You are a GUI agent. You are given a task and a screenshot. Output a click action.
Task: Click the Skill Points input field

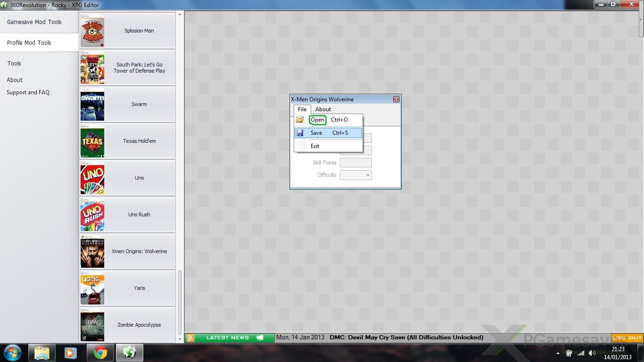(x=355, y=163)
